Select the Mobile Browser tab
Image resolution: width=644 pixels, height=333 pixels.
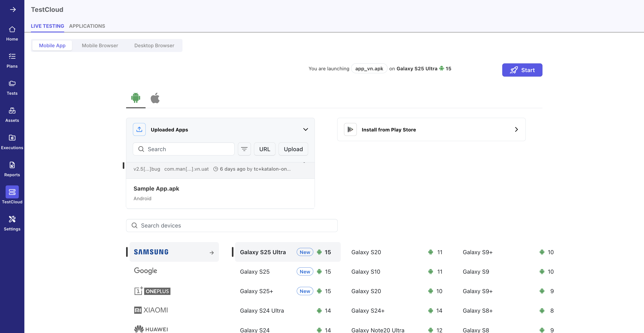coord(100,45)
